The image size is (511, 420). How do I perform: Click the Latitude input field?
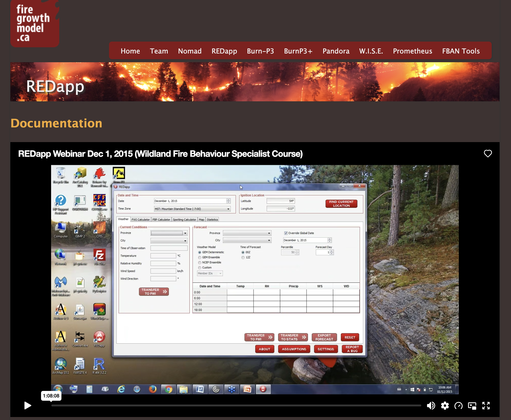coord(281,201)
